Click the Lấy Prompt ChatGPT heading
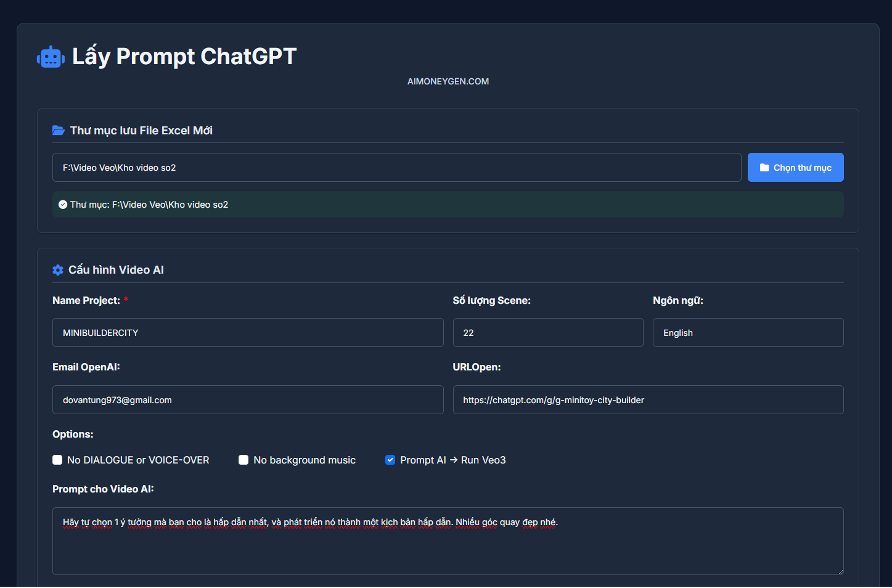 pyautogui.click(x=184, y=57)
